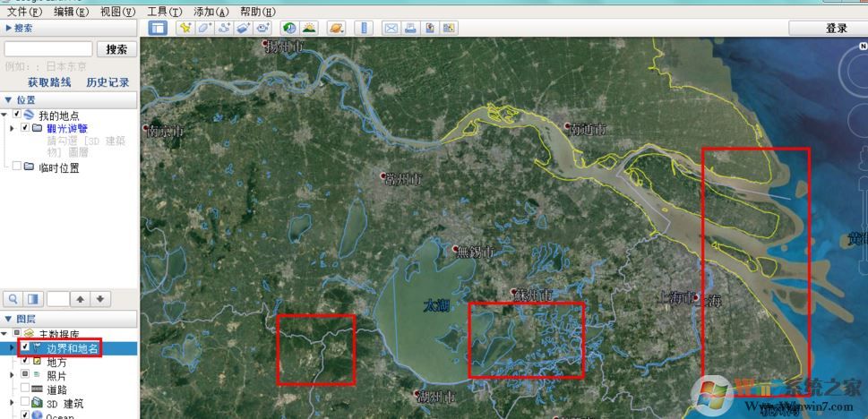The height and width of the screenshot is (419, 868).
Task: Click the Print icon in toolbar
Action: click(410, 28)
